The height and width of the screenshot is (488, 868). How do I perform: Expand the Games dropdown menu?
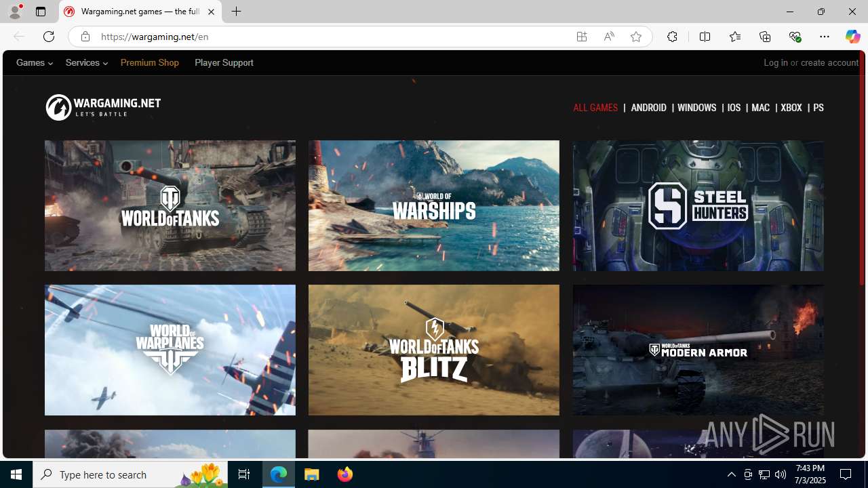click(x=35, y=62)
